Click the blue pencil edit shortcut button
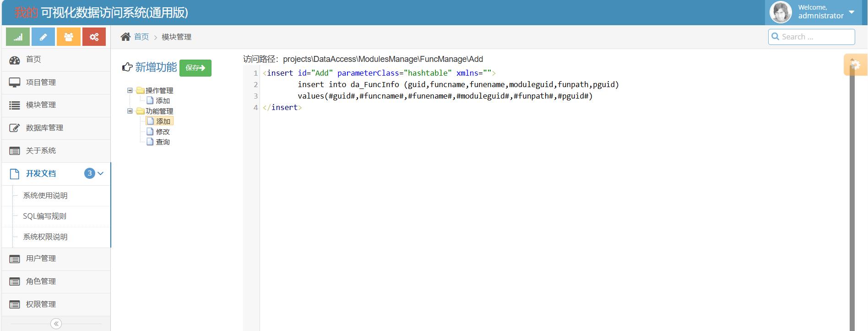Viewport: 868px width, 331px height. tap(43, 37)
